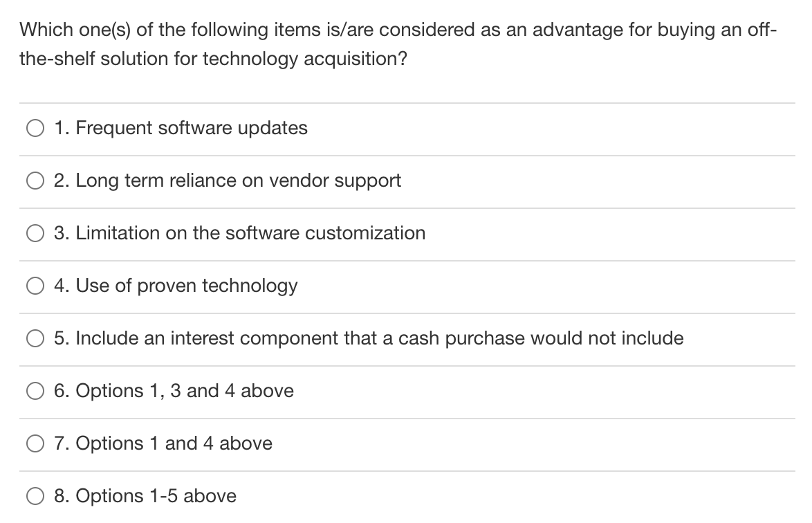
Task: Click the text '4. Use of proven technology'
Action: pos(176,285)
